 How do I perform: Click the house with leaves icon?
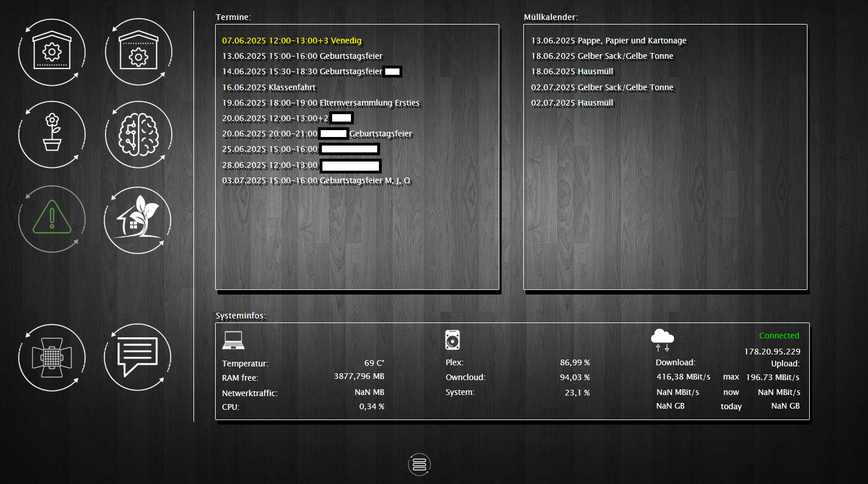(x=138, y=220)
